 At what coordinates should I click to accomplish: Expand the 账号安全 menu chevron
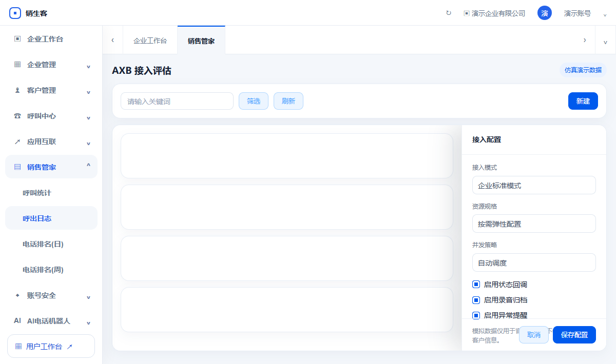tap(88, 297)
